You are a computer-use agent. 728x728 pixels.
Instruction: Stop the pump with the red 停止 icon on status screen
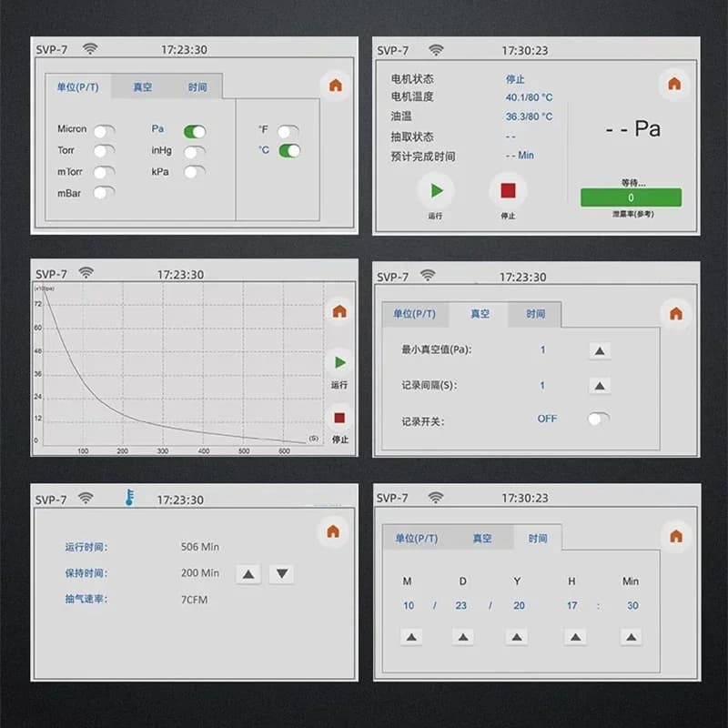pyautogui.click(x=508, y=190)
